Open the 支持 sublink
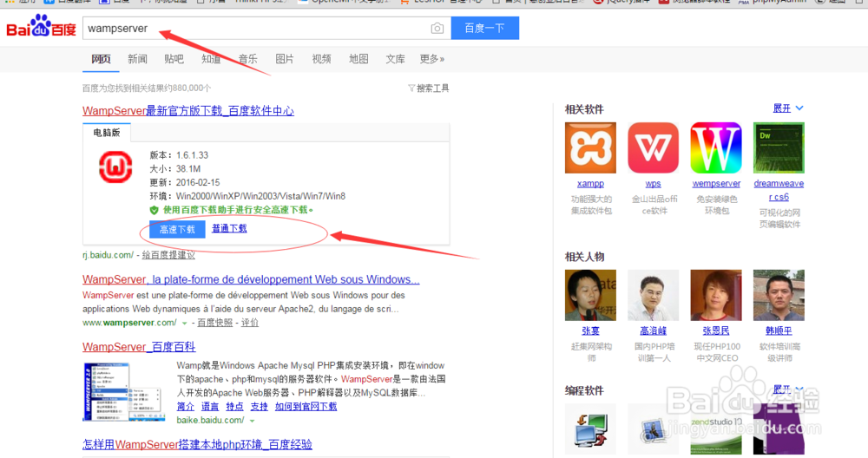This screenshot has height=458, width=868. click(x=259, y=406)
